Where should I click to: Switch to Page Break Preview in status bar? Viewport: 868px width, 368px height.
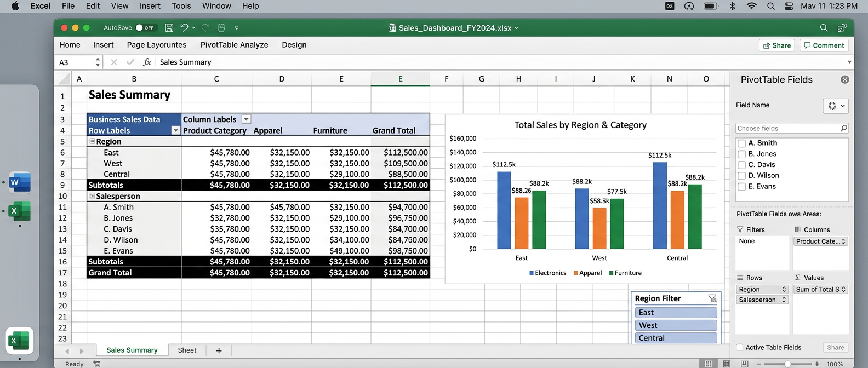744,364
